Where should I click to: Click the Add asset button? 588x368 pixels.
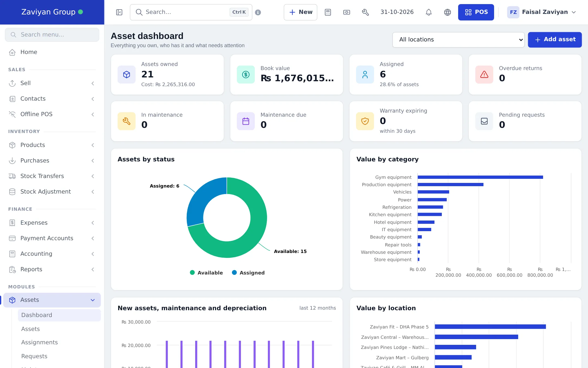click(555, 40)
